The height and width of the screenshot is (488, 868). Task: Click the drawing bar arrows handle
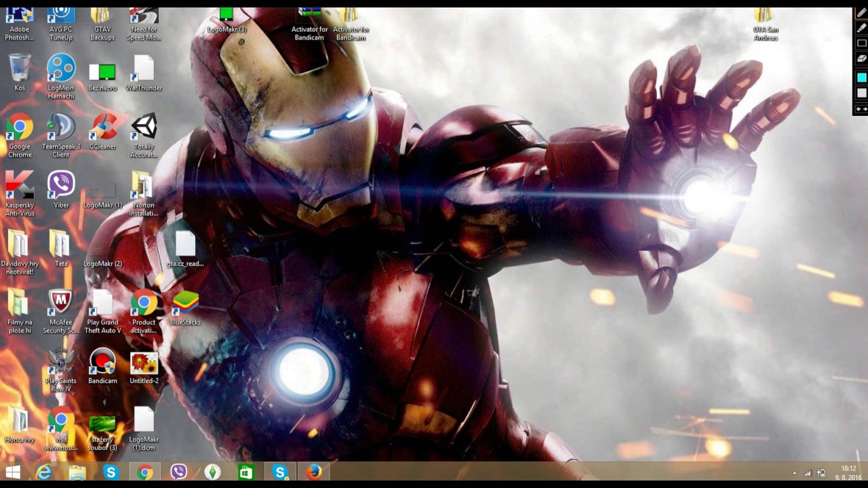861,108
